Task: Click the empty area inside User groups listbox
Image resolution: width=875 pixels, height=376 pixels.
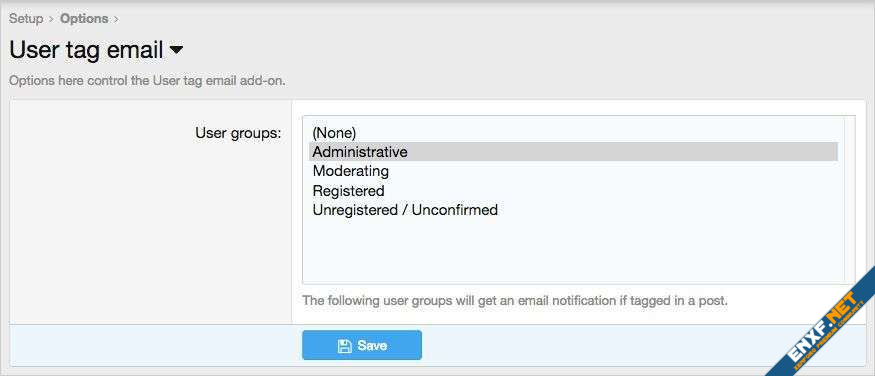Action: (x=573, y=251)
